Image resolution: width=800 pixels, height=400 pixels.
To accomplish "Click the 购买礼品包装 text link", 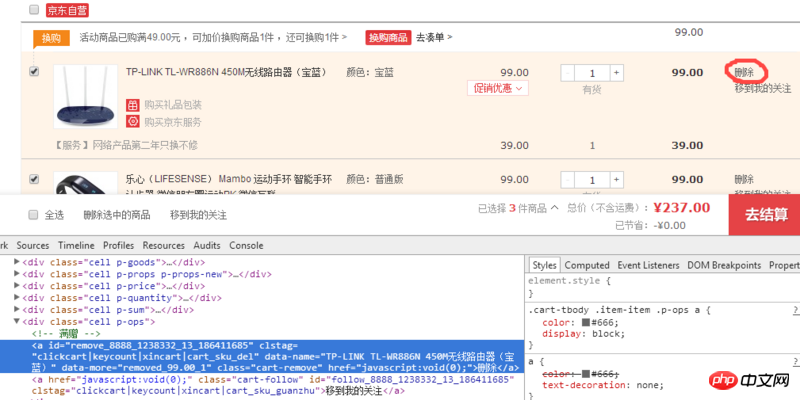I will 173,105.
